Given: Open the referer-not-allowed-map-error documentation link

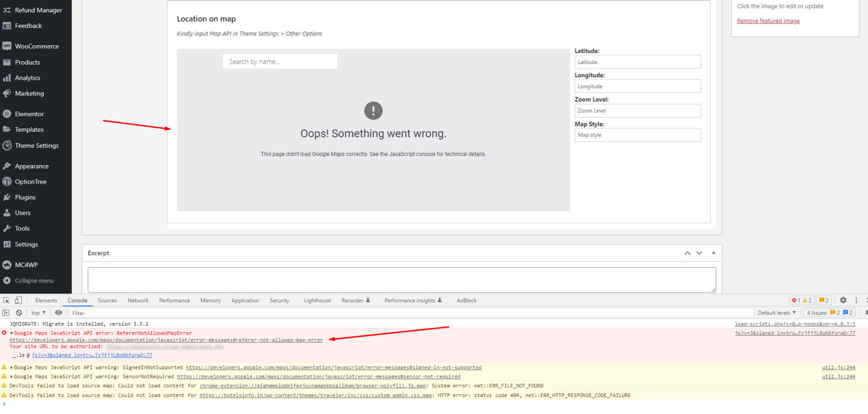Looking at the screenshot, I should (166, 340).
